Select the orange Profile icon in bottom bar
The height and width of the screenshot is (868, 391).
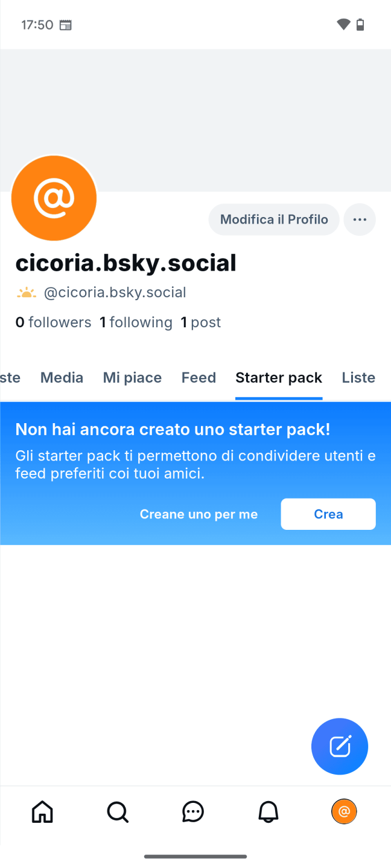click(344, 811)
